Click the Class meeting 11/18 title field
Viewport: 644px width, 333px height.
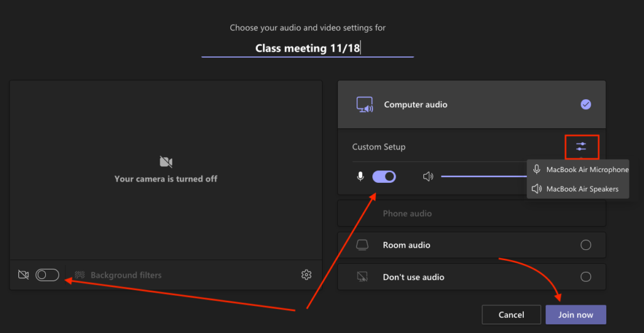pos(308,48)
